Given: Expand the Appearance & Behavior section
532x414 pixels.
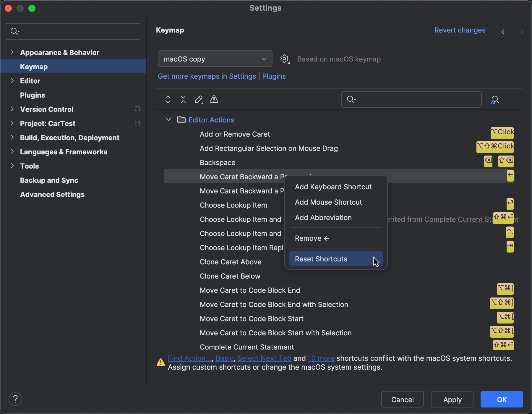Looking at the screenshot, I should [x=12, y=52].
